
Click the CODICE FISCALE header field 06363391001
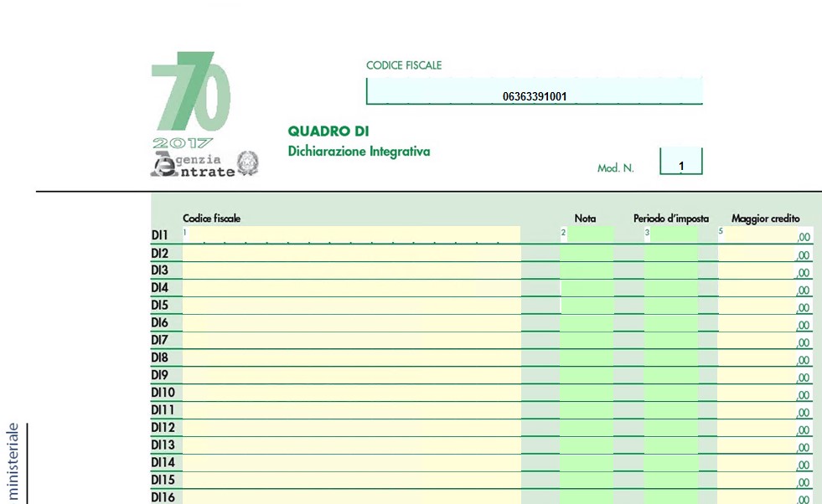click(535, 91)
